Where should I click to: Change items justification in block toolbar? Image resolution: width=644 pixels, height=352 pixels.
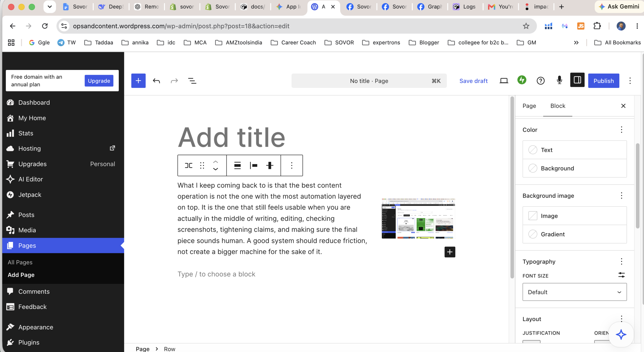tap(254, 165)
